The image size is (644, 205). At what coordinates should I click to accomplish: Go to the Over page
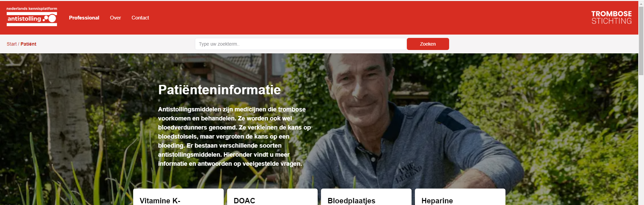pos(115,18)
